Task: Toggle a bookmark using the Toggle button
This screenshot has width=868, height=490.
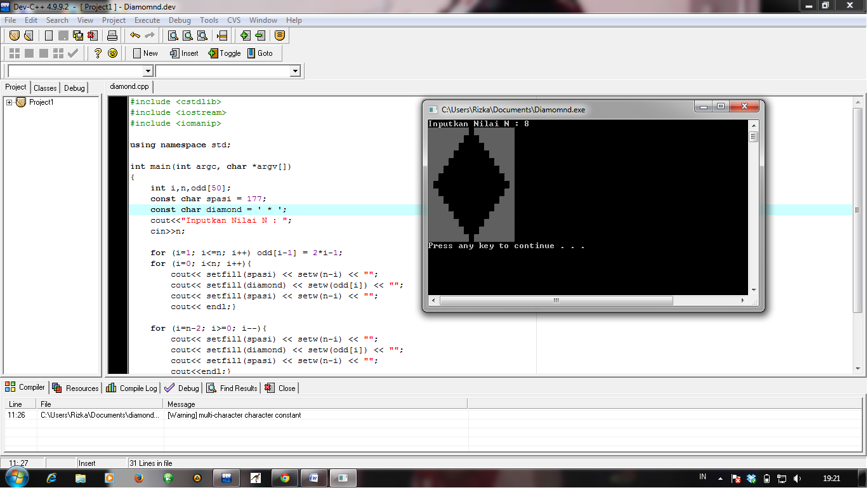Action: point(224,53)
